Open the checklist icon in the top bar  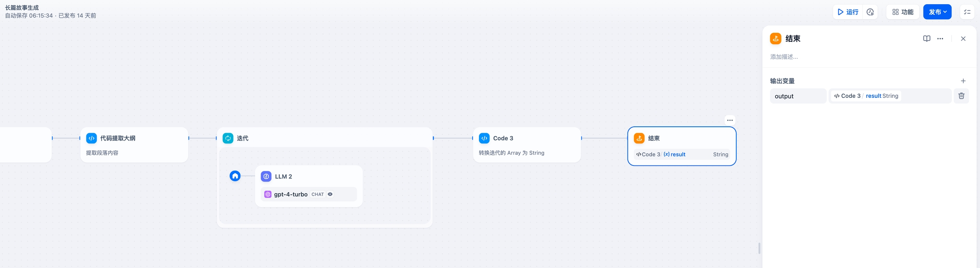967,12
